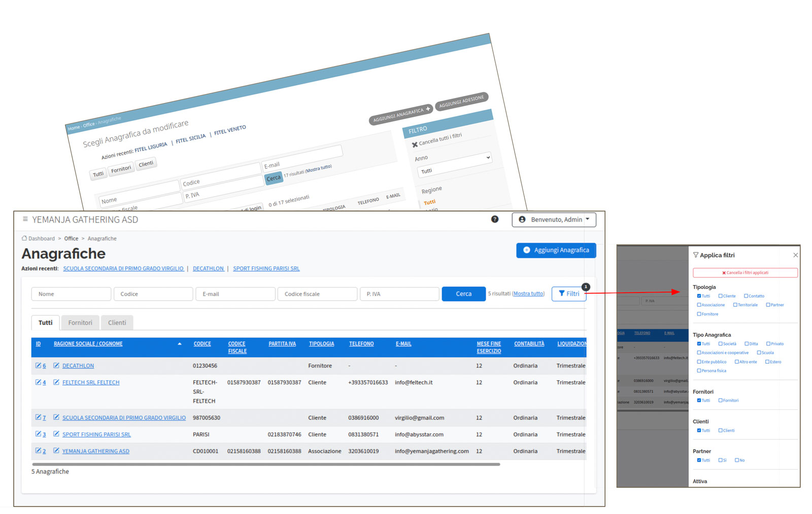Sort by the TELEFONO column header
The height and width of the screenshot is (514, 812).
[361, 344]
